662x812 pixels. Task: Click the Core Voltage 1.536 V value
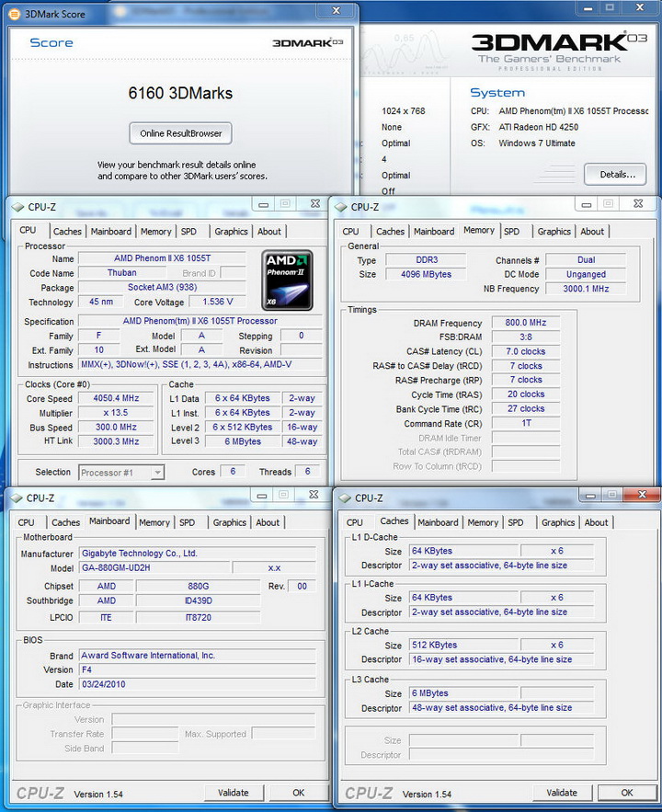click(217, 302)
